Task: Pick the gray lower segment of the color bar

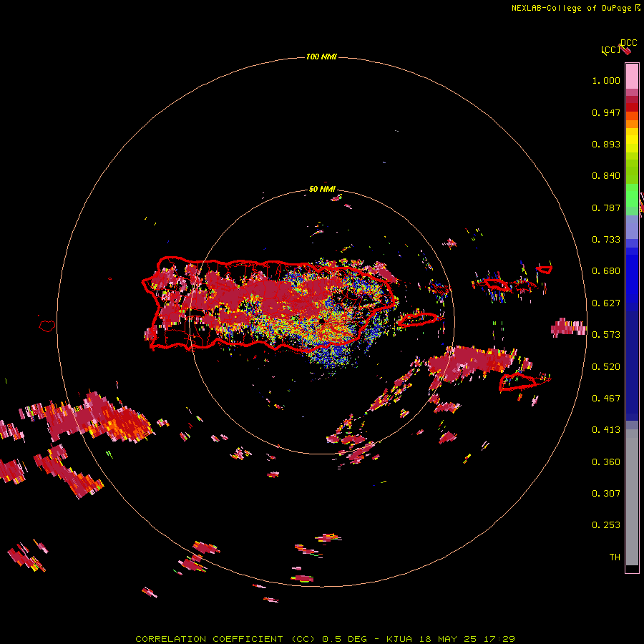Action: point(632,497)
